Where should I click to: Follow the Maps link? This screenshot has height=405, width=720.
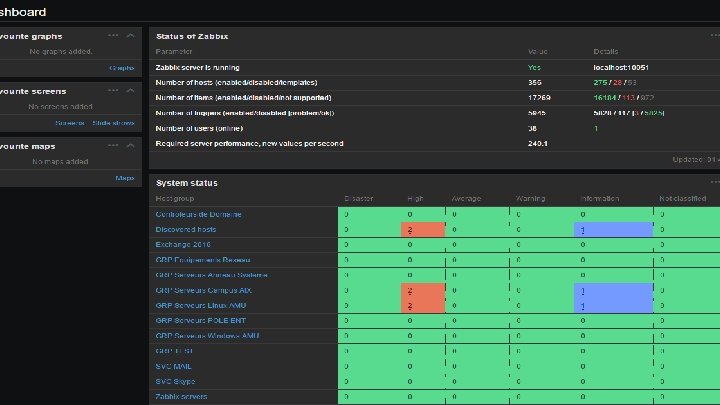click(125, 178)
